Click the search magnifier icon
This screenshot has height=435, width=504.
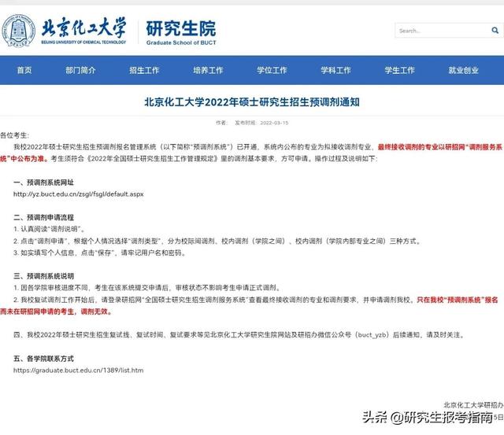click(495, 31)
